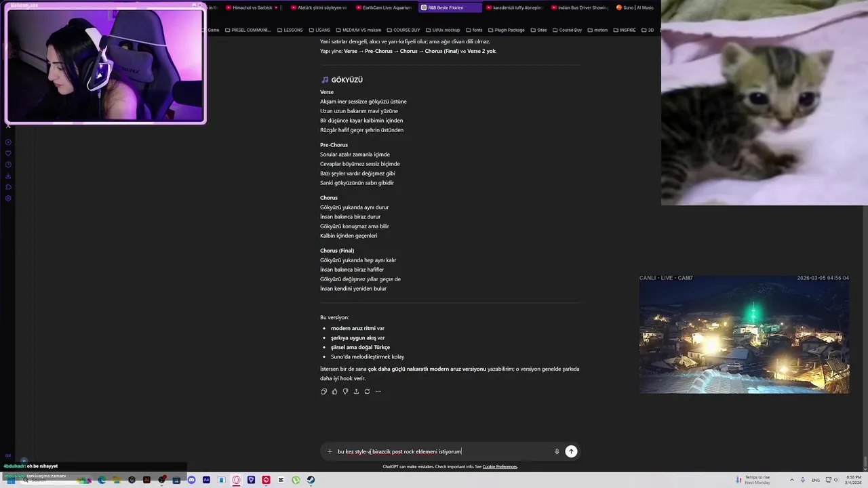This screenshot has height=488, width=868.
Task: Open the weather widget on the taskbar
Action: tap(753, 480)
